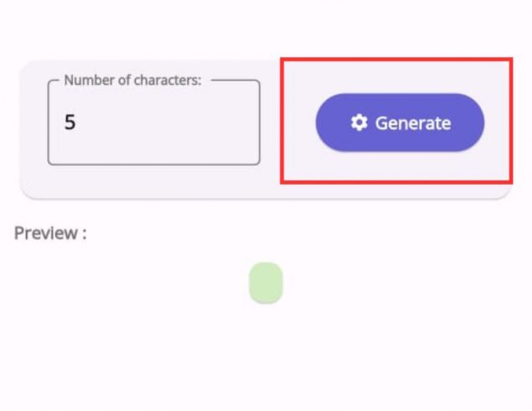Click the outlined character count text box
532x411 pixels.
pos(153,123)
